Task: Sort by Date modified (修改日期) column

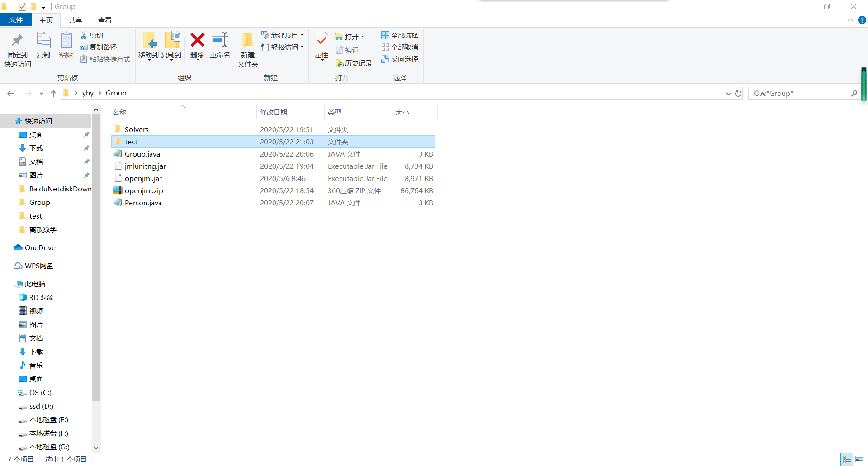Action: coord(274,112)
